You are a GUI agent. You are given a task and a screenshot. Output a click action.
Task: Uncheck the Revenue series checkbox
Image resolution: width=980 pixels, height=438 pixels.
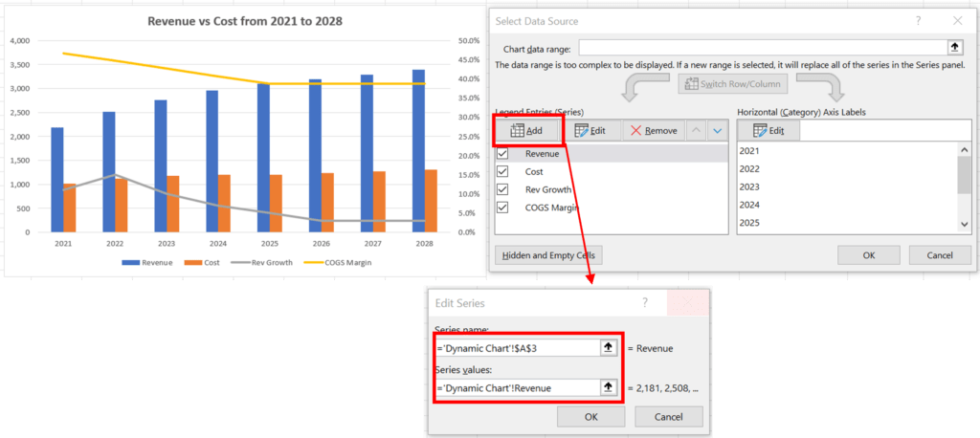(503, 153)
